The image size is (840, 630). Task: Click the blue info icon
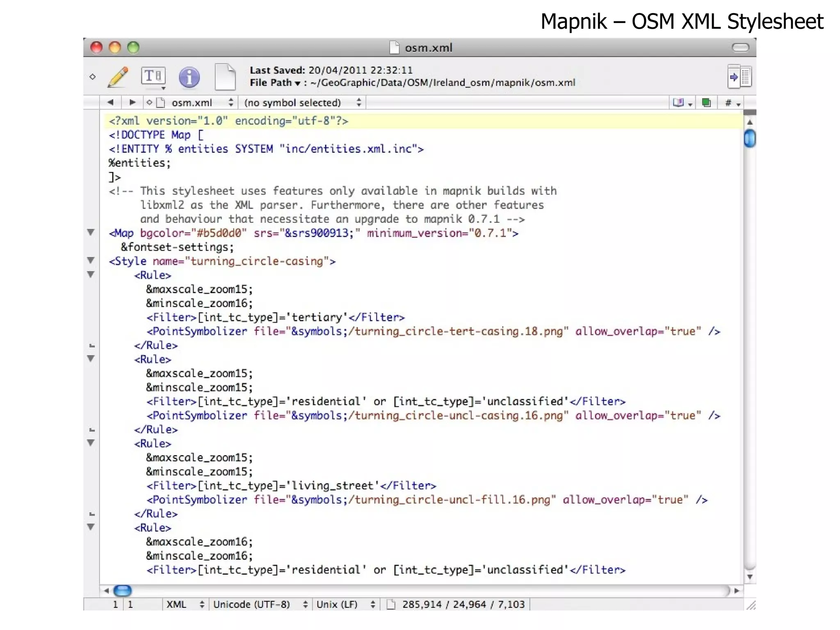[189, 77]
